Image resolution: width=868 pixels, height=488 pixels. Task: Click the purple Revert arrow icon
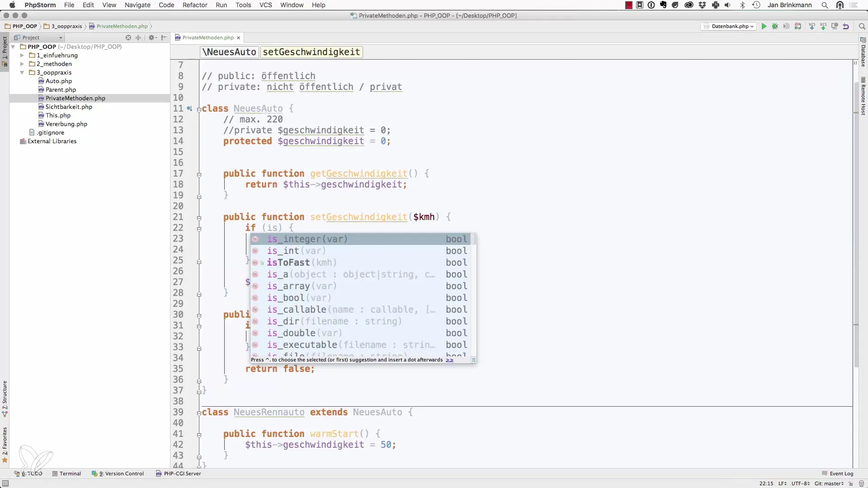point(846,26)
